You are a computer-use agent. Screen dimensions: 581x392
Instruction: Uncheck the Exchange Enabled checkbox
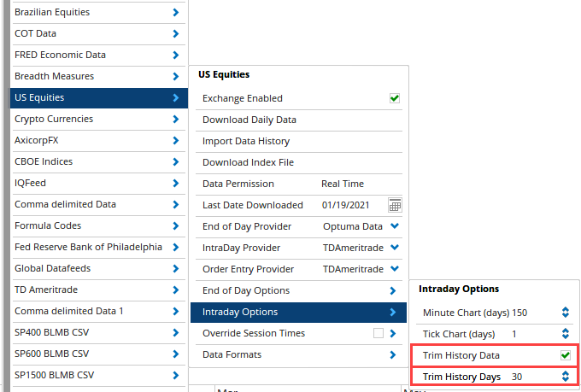point(395,98)
